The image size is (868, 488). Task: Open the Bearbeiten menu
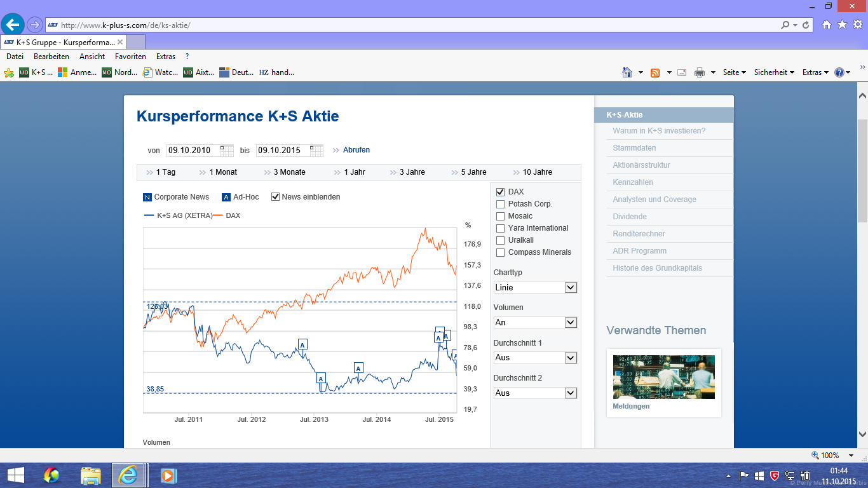click(x=51, y=57)
